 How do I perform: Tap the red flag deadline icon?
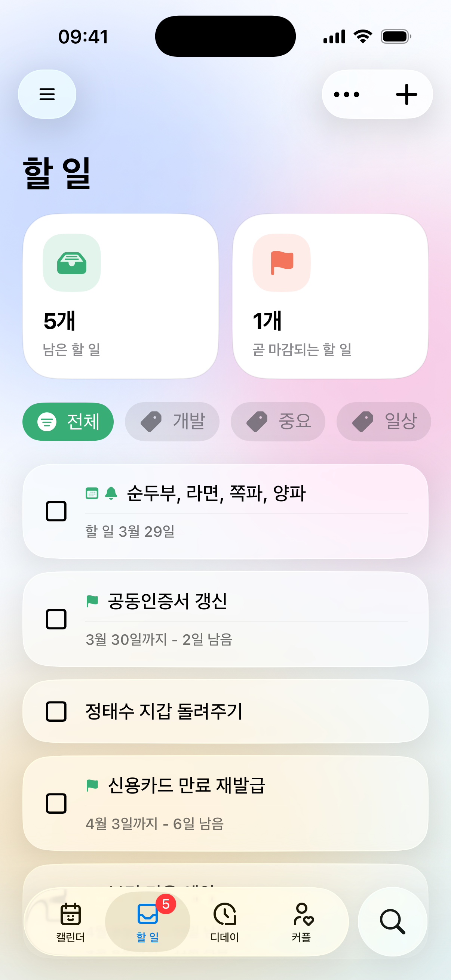click(x=282, y=263)
